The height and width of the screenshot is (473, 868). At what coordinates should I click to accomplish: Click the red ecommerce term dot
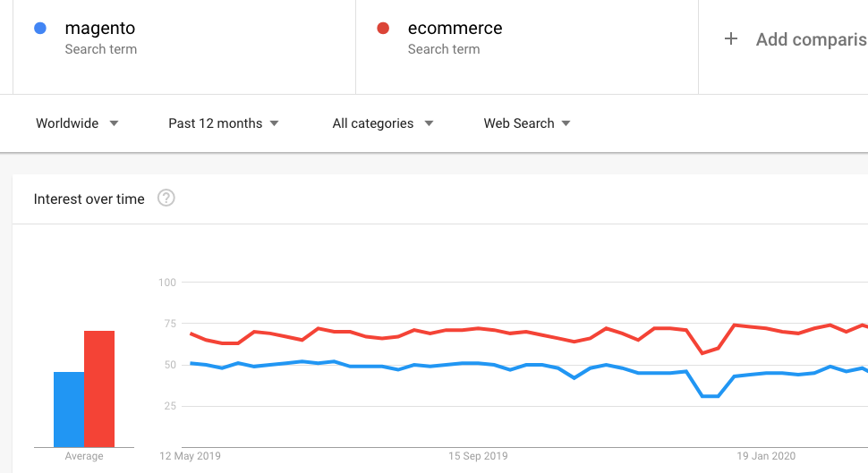click(x=383, y=29)
